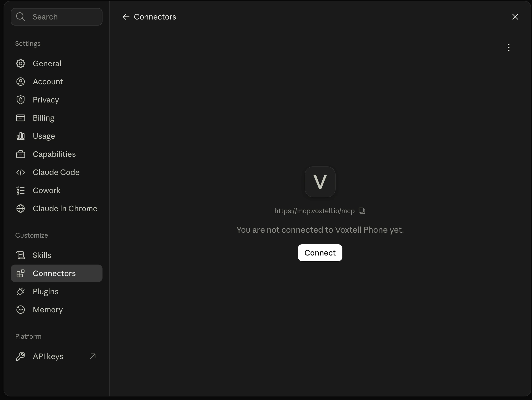The image size is (532, 400).
Task: Click the API keys external link arrow
Action: [x=93, y=356]
